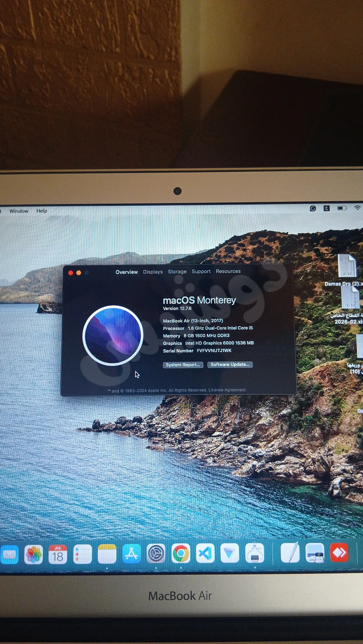Minimize the About This Mac window
363x644 pixels.
[x=79, y=273]
